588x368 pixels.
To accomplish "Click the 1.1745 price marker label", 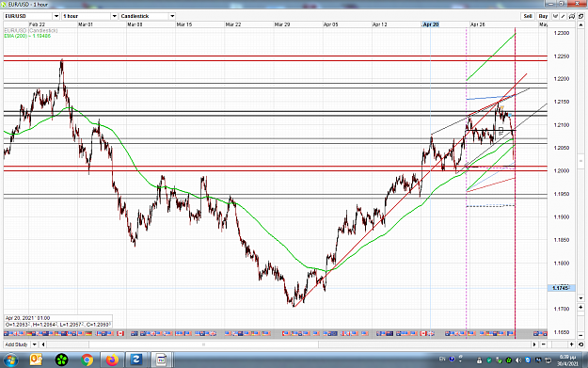I will pos(561,288).
